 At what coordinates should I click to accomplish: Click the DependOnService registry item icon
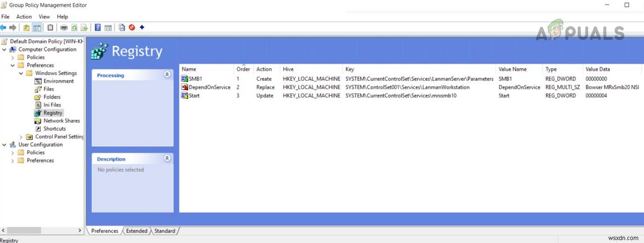coord(185,87)
